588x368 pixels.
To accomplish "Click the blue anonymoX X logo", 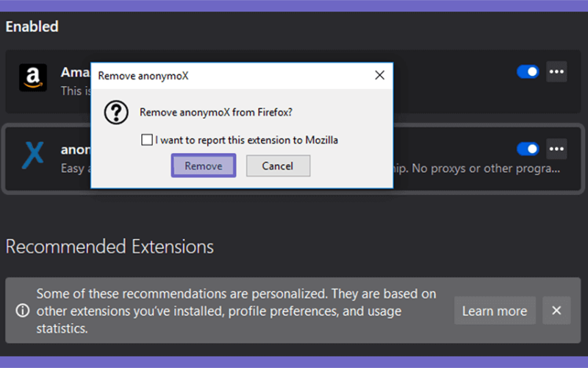I will (x=33, y=155).
